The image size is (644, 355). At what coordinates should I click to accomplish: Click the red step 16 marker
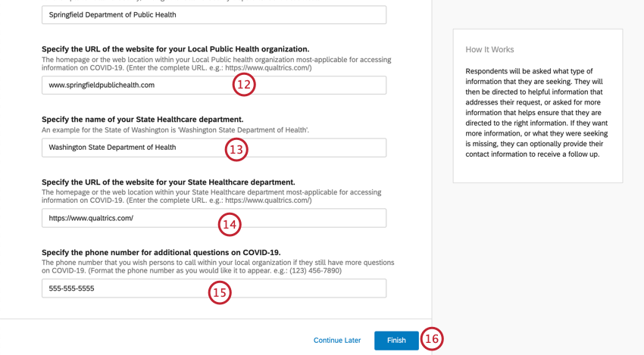[x=432, y=338]
